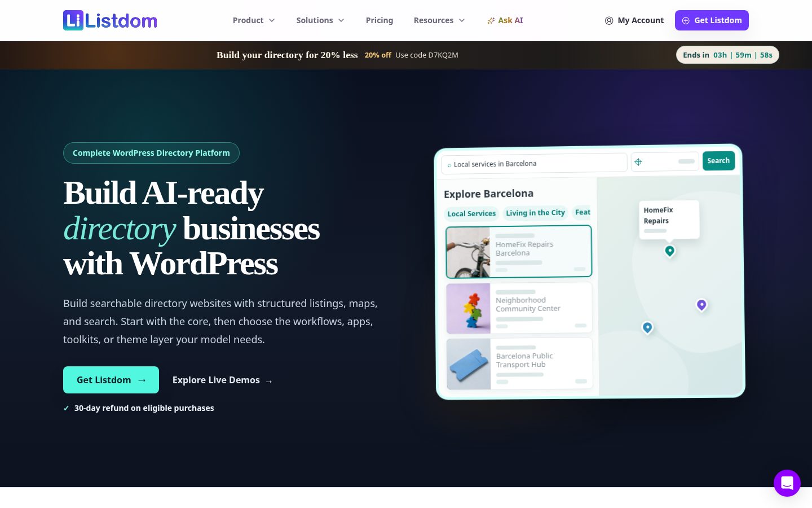Click the Complete WordPress Directory Platform badge
The width and height of the screenshot is (812, 508).
(x=151, y=153)
